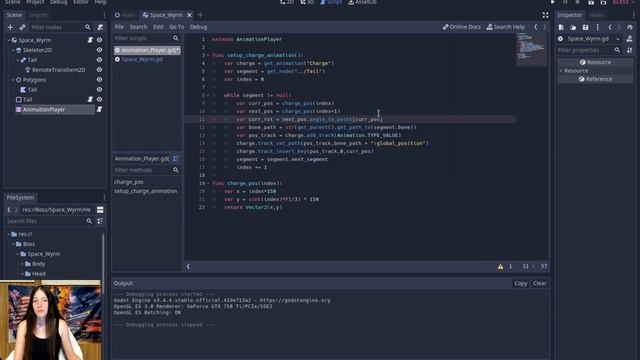640x360 pixels.
Task: Toggle visibility of Space_Wyrm node
Action: [x=99, y=40]
